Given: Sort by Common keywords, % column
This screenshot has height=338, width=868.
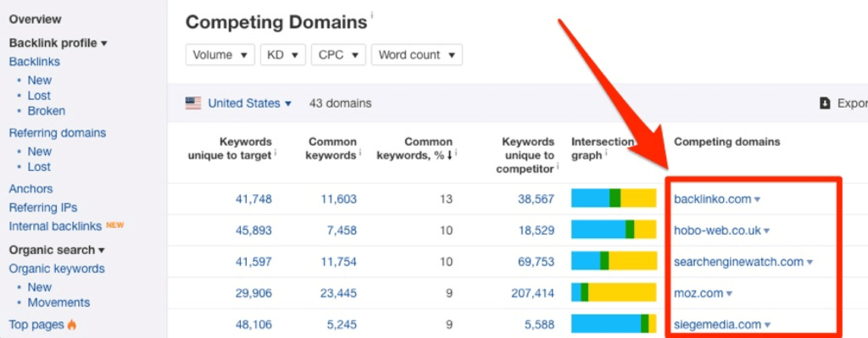Looking at the screenshot, I should (415, 149).
